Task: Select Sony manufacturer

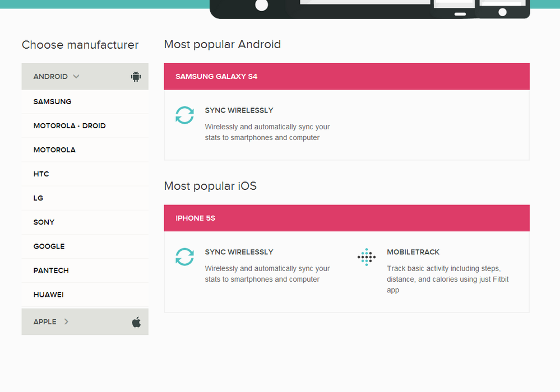Action: point(85,222)
